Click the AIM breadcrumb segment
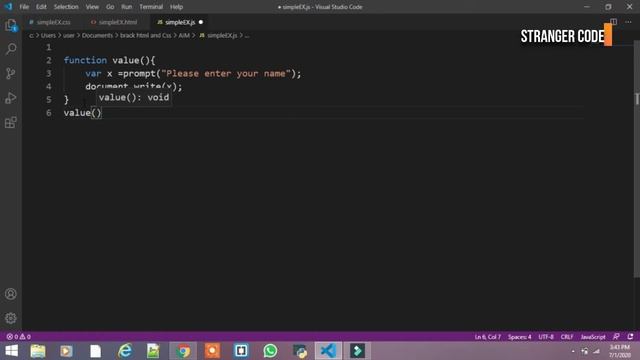640x360 pixels. tap(184, 36)
